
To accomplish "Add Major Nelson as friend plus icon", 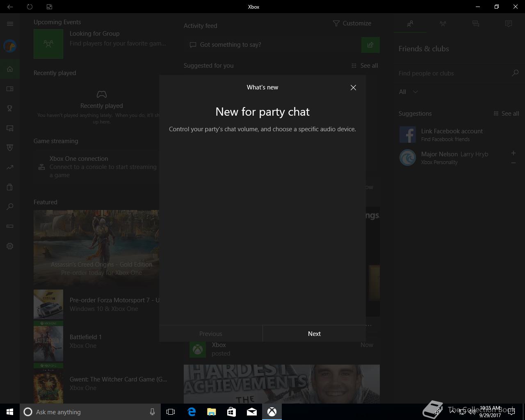I will (x=513, y=153).
